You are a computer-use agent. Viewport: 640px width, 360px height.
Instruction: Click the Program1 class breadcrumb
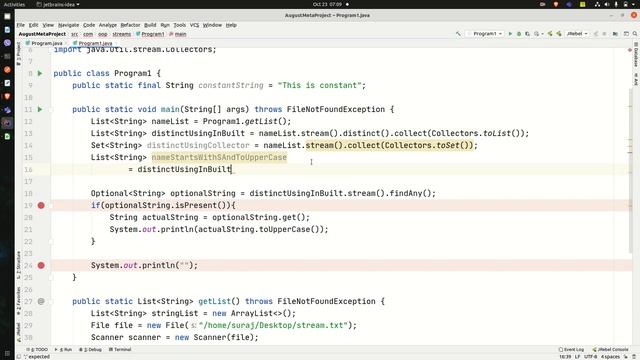150,34
